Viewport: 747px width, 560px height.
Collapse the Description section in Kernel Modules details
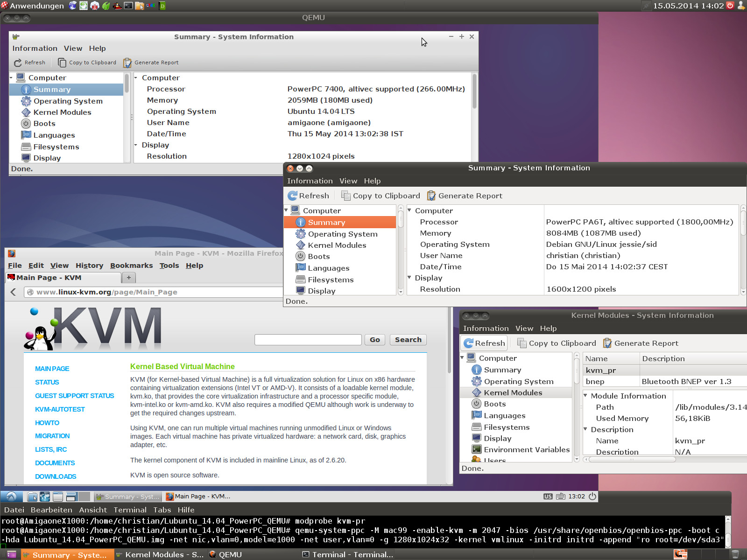point(585,429)
